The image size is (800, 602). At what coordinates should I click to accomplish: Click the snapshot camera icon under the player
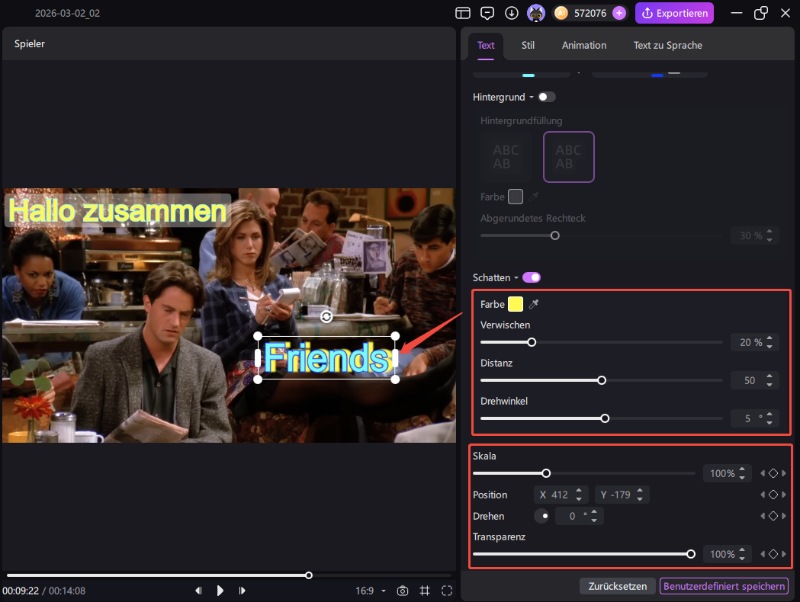[x=402, y=591]
